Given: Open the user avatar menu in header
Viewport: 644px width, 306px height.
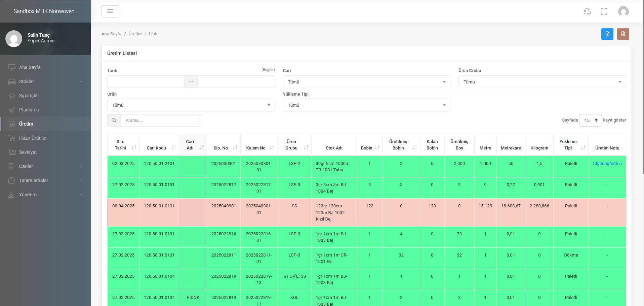Looking at the screenshot, I should [x=623, y=11].
